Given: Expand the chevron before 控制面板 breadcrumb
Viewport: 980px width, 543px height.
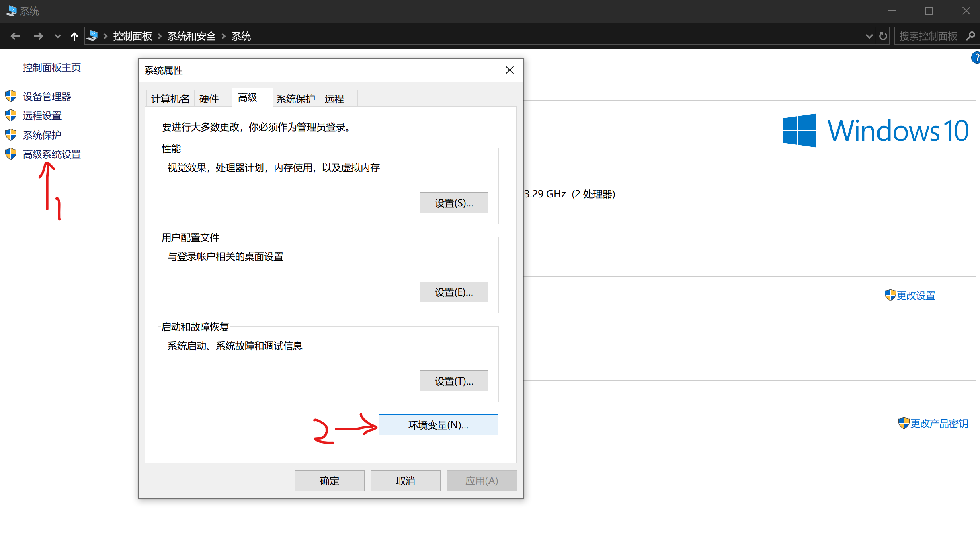Looking at the screenshot, I should point(105,36).
